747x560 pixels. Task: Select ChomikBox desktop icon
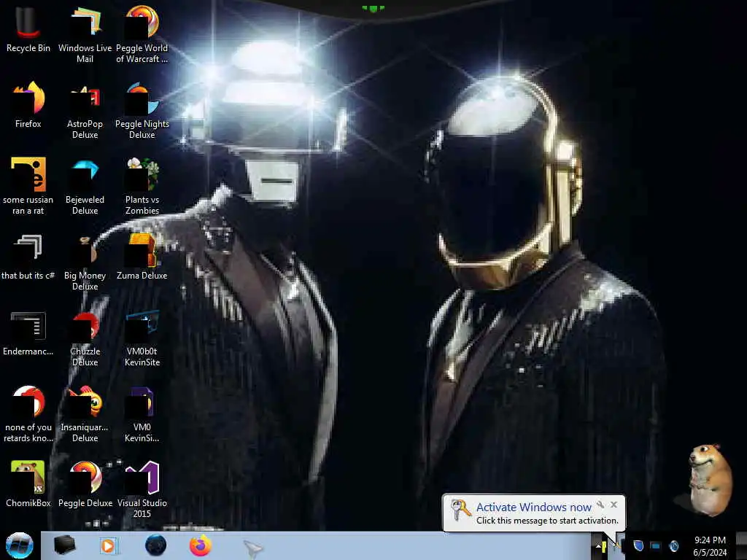pos(28,483)
